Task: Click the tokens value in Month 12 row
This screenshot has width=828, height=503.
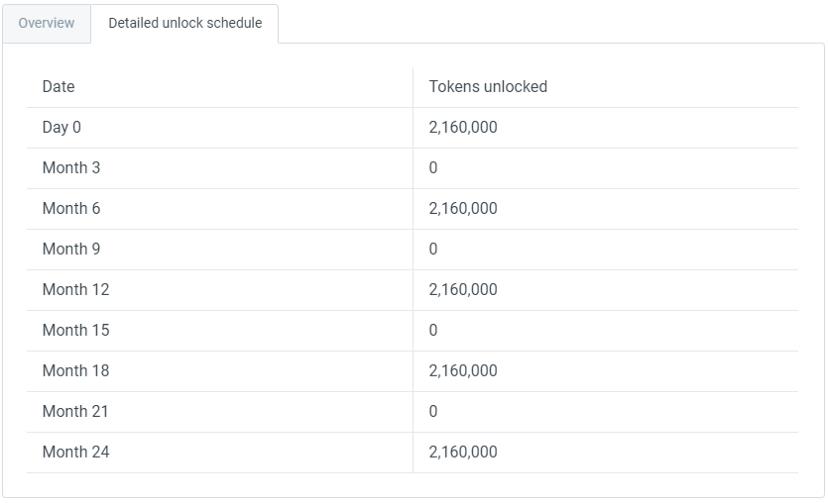Action: (463, 290)
